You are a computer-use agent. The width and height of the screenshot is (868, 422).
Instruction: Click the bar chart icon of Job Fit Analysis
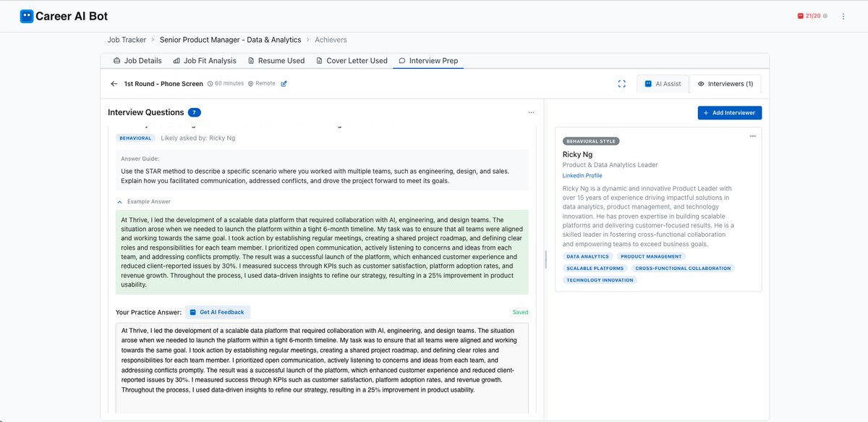coord(177,61)
